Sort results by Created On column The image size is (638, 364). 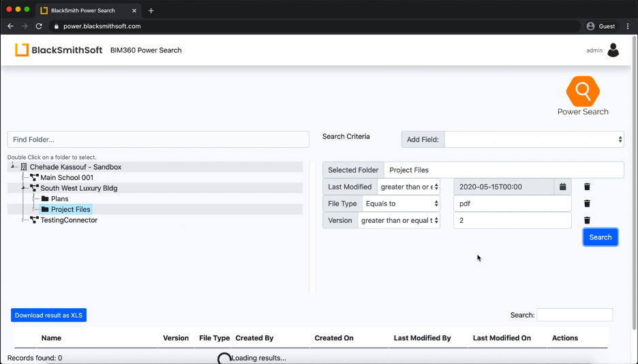[334, 338]
